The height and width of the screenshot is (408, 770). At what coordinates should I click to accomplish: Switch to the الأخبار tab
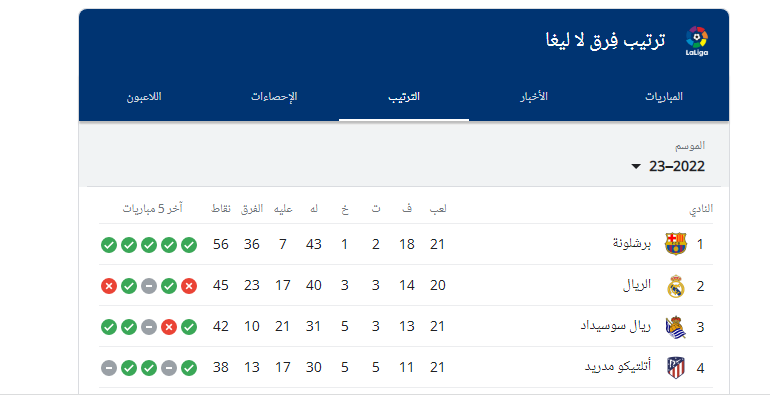[x=533, y=97]
